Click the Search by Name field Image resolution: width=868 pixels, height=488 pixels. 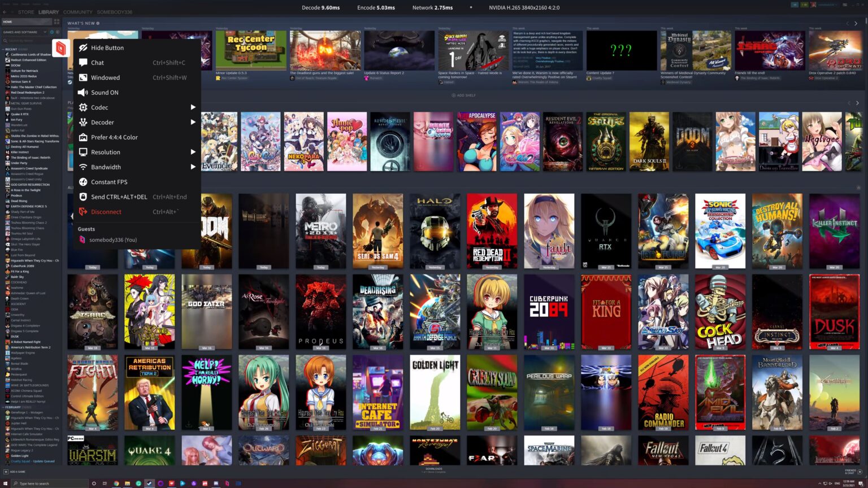31,40
